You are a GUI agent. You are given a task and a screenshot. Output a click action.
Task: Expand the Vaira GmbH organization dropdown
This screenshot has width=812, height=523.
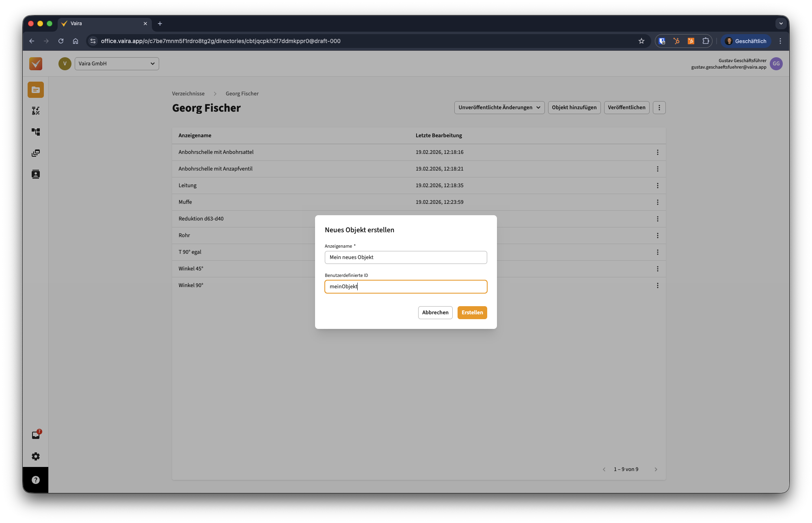point(117,64)
